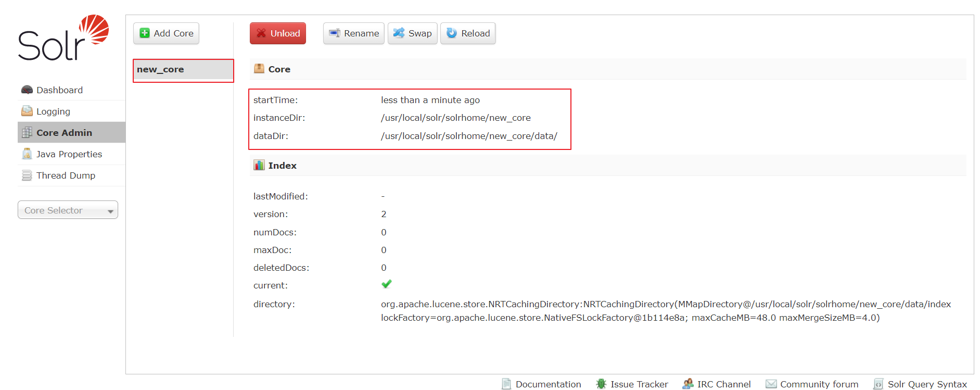Click the dataDir path value
This screenshot has height=390, width=980.
click(469, 136)
